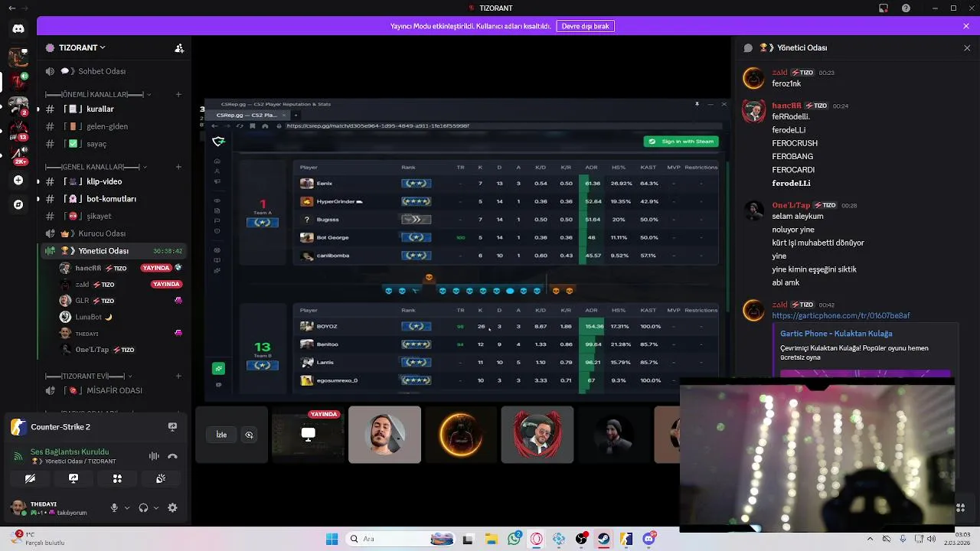Click the Windows Start button

(332, 539)
